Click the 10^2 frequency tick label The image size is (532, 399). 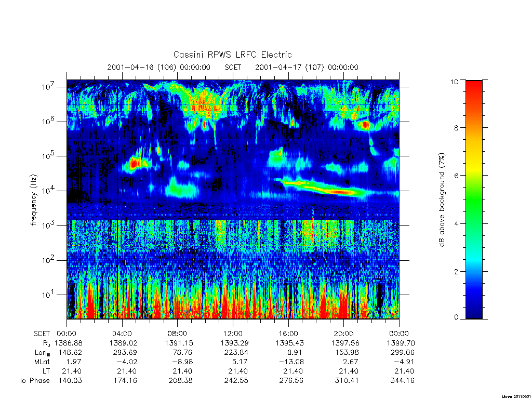[48, 260]
